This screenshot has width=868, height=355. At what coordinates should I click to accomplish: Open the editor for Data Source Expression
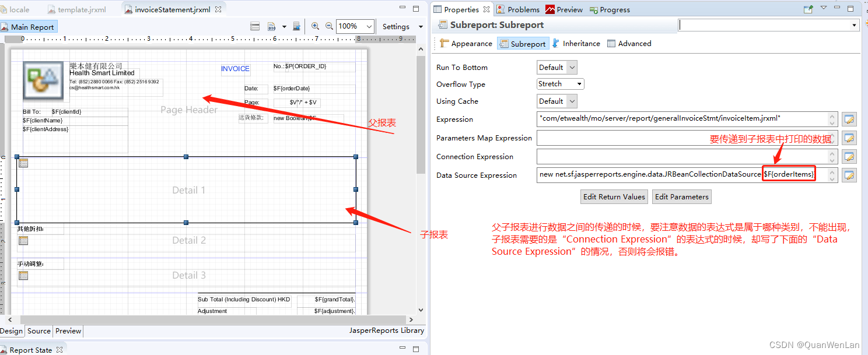click(849, 175)
